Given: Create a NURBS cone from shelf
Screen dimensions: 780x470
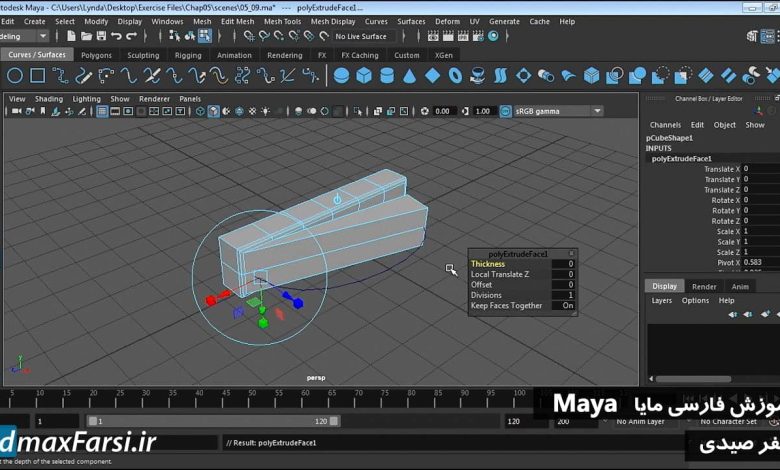Looking at the screenshot, I should pyautogui.click(x=410, y=75).
